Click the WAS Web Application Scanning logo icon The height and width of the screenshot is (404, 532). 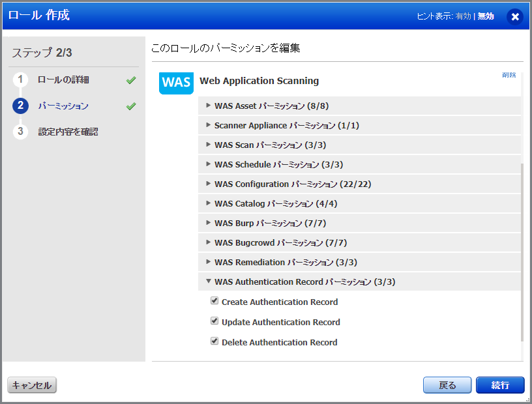click(x=176, y=83)
